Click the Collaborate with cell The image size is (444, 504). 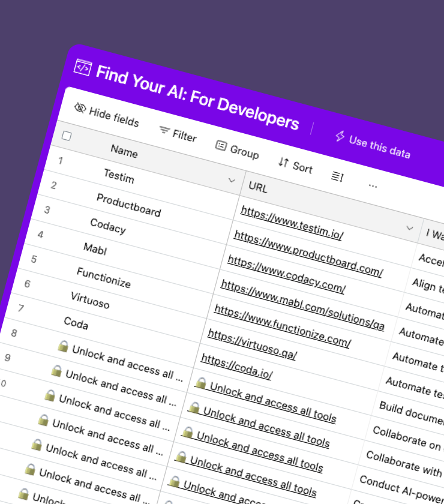[x=404, y=464]
